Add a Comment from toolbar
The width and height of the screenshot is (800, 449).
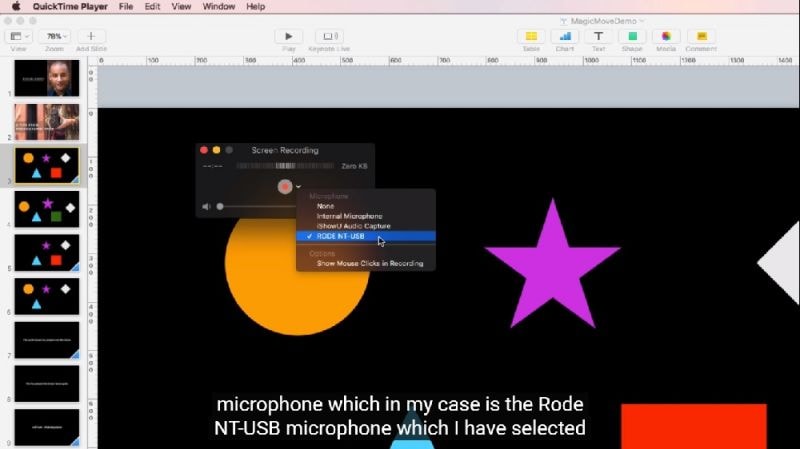click(x=702, y=36)
